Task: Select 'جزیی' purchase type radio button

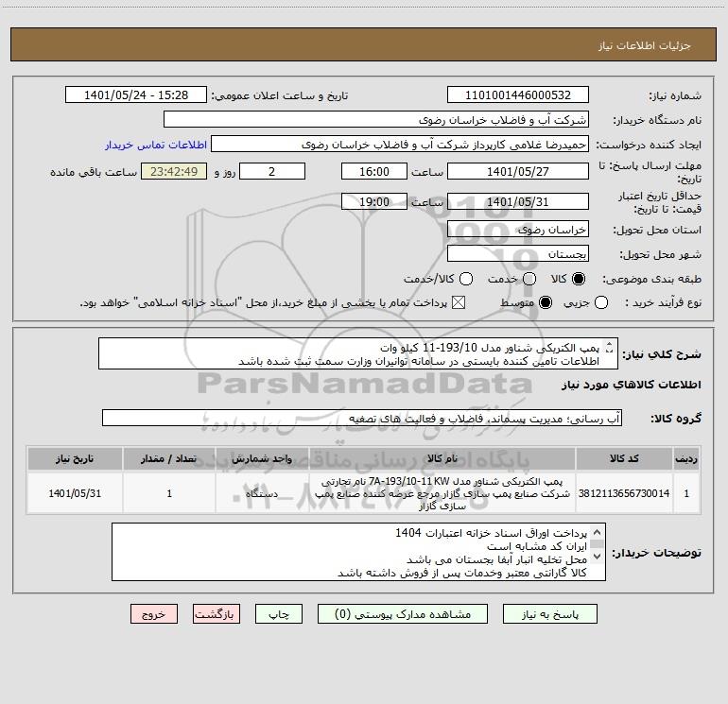Action: 600,302
